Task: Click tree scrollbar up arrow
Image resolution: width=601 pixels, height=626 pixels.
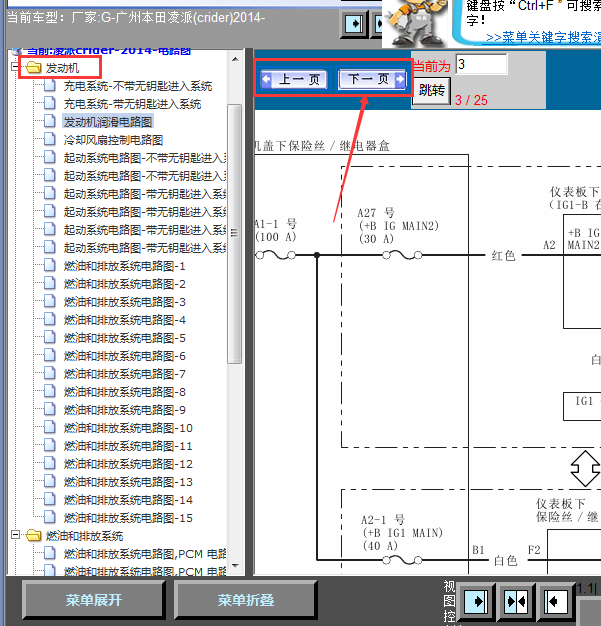Action: click(235, 59)
